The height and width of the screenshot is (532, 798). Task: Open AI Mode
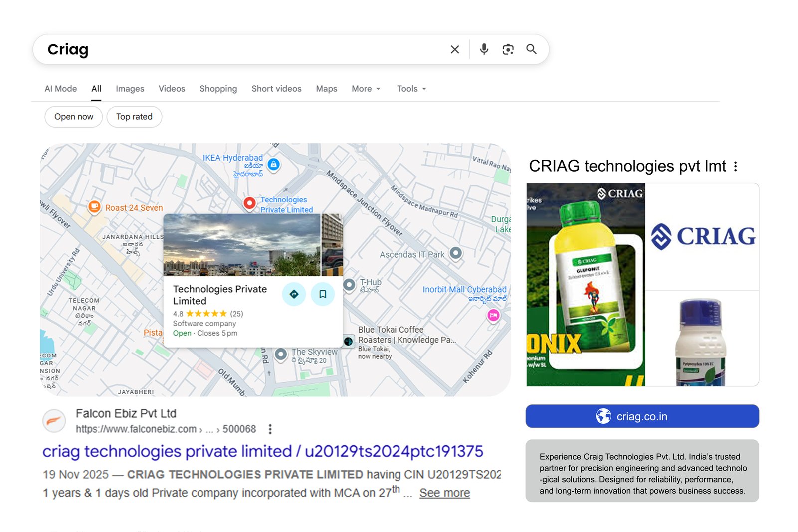pos(60,89)
